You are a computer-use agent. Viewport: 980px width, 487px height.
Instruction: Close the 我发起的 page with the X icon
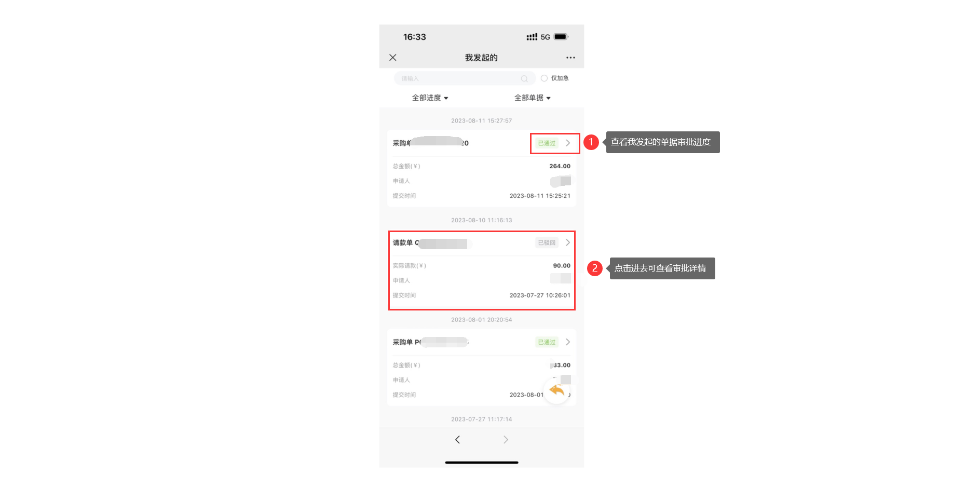[x=393, y=58]
